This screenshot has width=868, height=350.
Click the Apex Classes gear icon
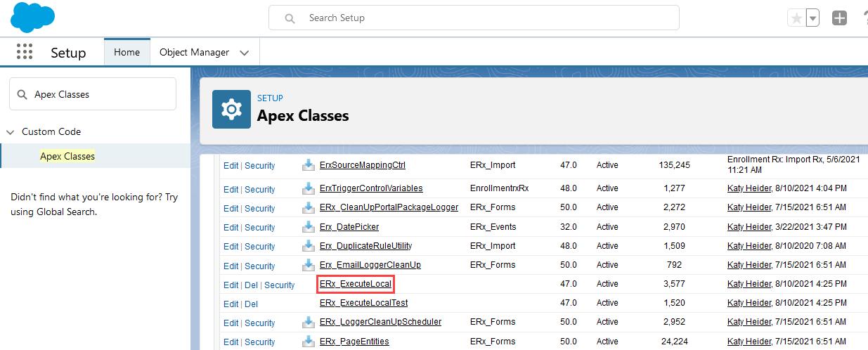[231, 110]
